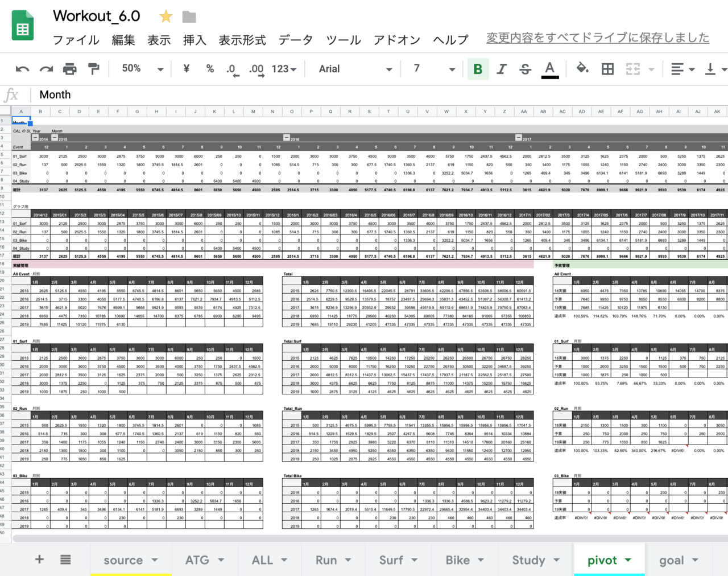The width and height of the screenshot is (728, 576).
Task: Open the 50% zoom dropdown
Action: pyautogui.click(x=143, y=69)
